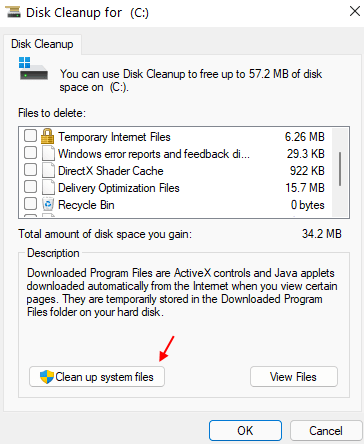
Task: Tick the Recycle Bin checkbox
Action: point(30,204)
